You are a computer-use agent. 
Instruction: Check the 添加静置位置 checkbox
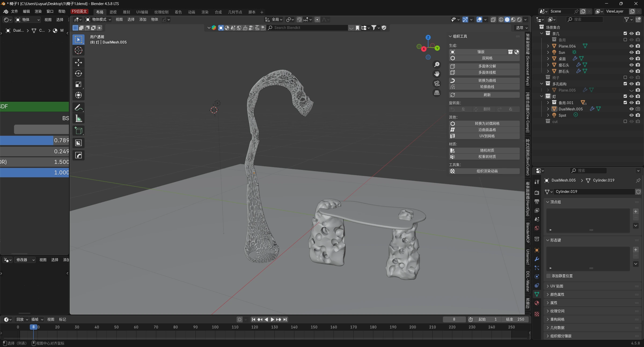(548, 276)
